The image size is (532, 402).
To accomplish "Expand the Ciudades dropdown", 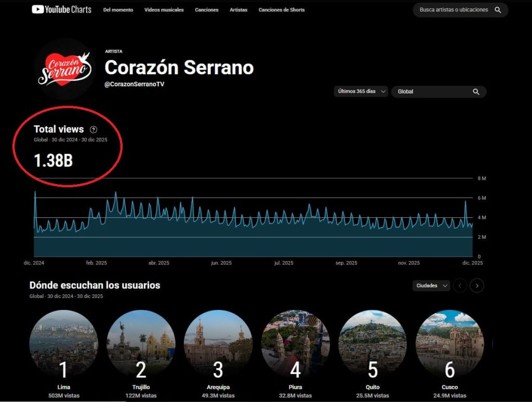I will 431,286.
